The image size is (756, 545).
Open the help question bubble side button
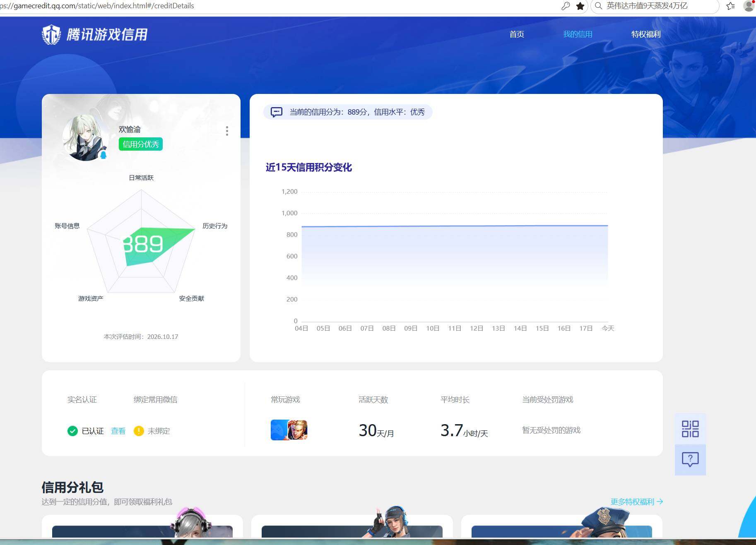coord(690,460)
